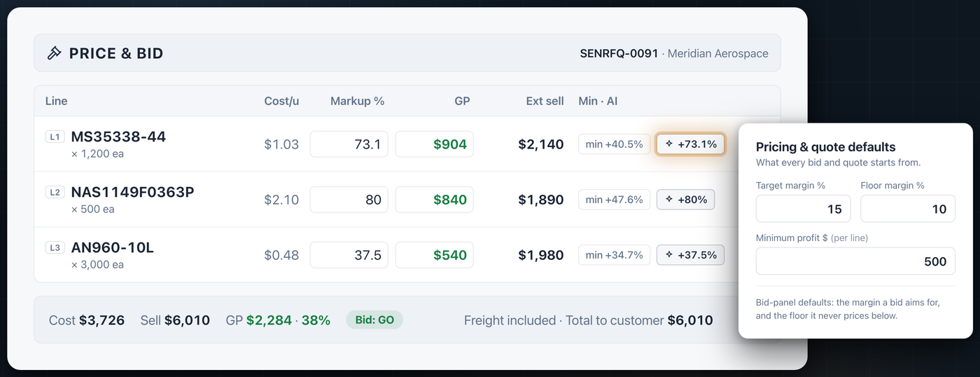The height and width of the screenshot is (377, 980).
Task: Edit the Markup % field showing 73.1
Action: (x=349, y=144)
